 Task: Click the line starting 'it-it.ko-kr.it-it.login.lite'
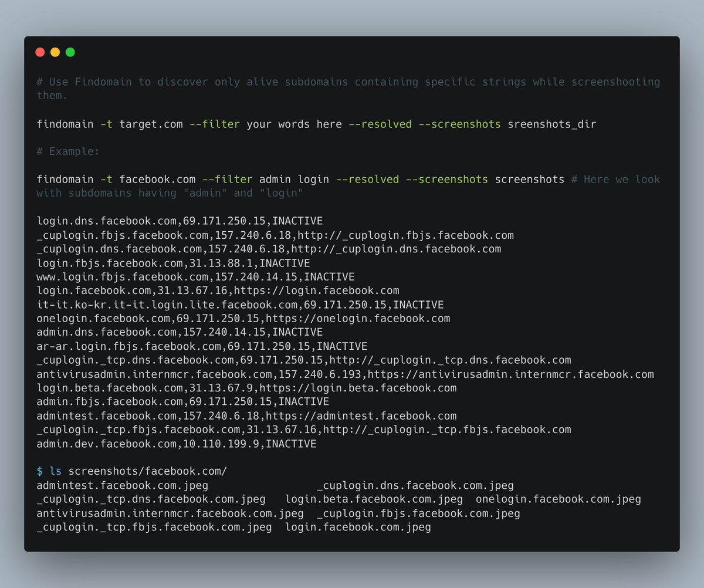pyautogui.click(x=240, y=305)
